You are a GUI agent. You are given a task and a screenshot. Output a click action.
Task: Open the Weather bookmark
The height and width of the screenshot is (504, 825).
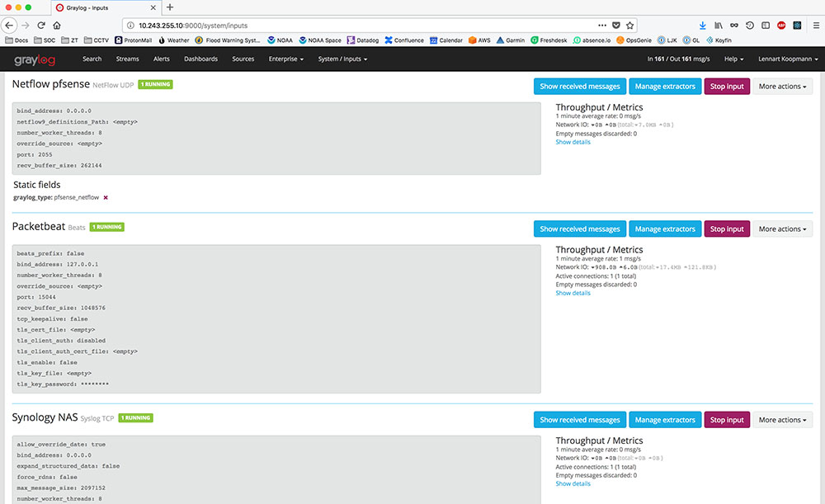(173, 40)
